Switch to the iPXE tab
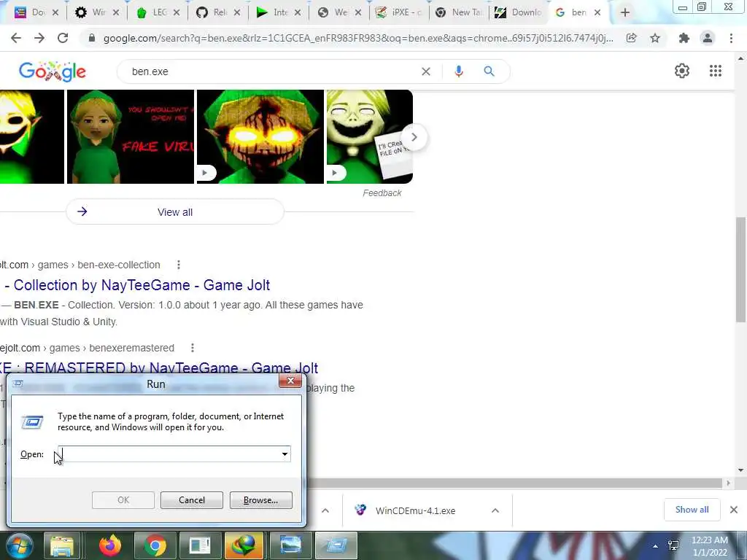Screen dimensions: 747x560 (x=399, y=12)
